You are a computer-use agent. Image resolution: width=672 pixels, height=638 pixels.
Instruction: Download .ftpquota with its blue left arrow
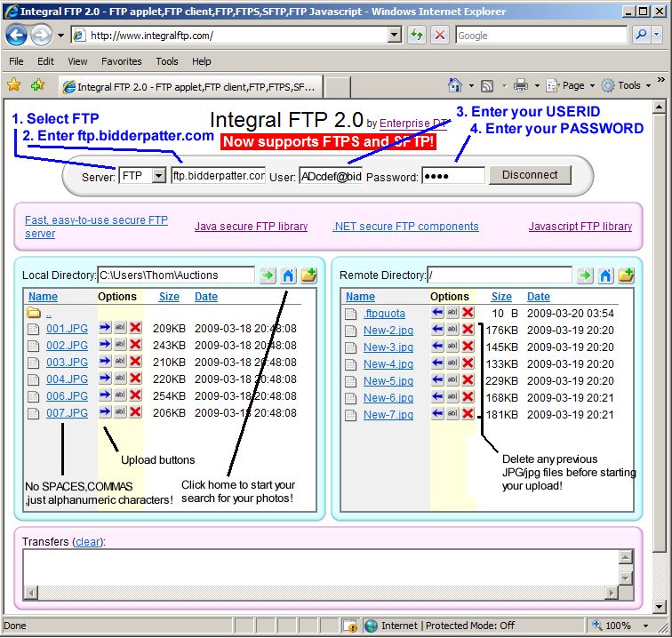point(437,313)
